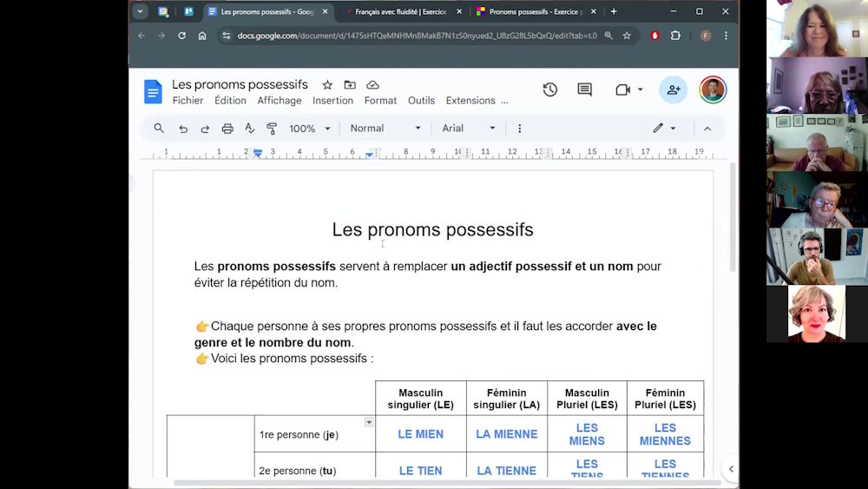
Task: Switch to Français avec fluidité tab
Action: tap(399, 12)
